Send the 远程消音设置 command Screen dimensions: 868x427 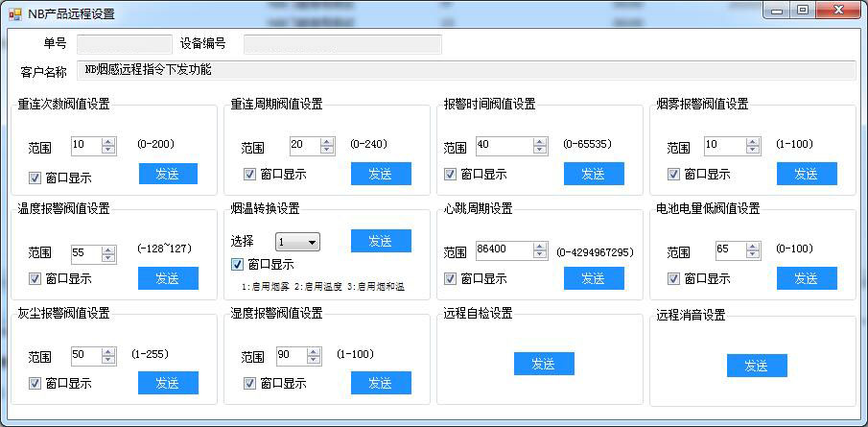click(757, 367)
